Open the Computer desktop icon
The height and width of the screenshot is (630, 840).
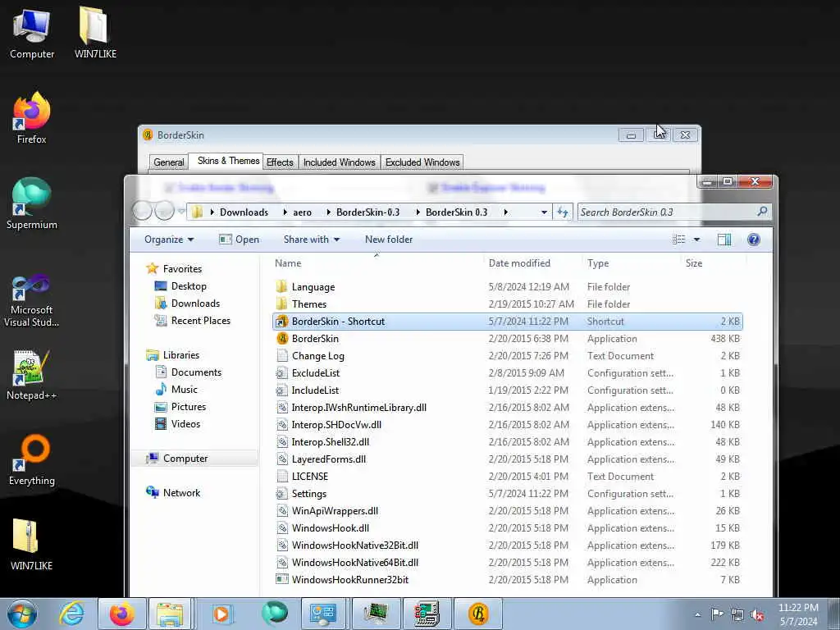tap(32, 33)
